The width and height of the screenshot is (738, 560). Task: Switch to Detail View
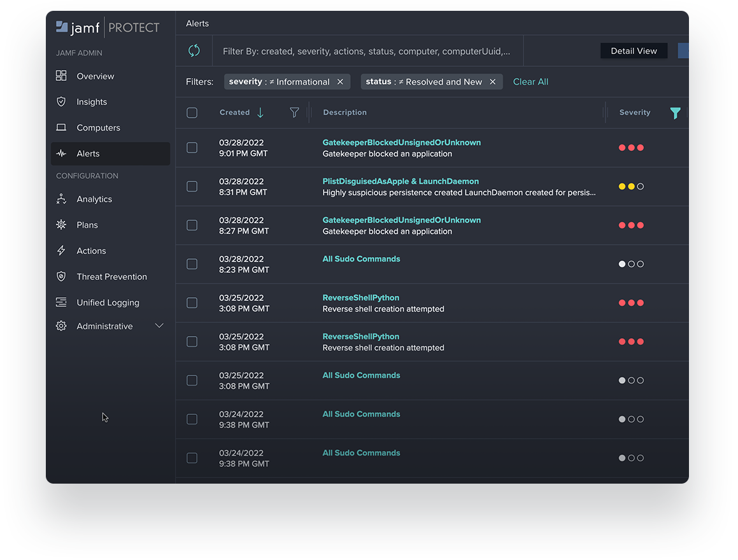634,51
